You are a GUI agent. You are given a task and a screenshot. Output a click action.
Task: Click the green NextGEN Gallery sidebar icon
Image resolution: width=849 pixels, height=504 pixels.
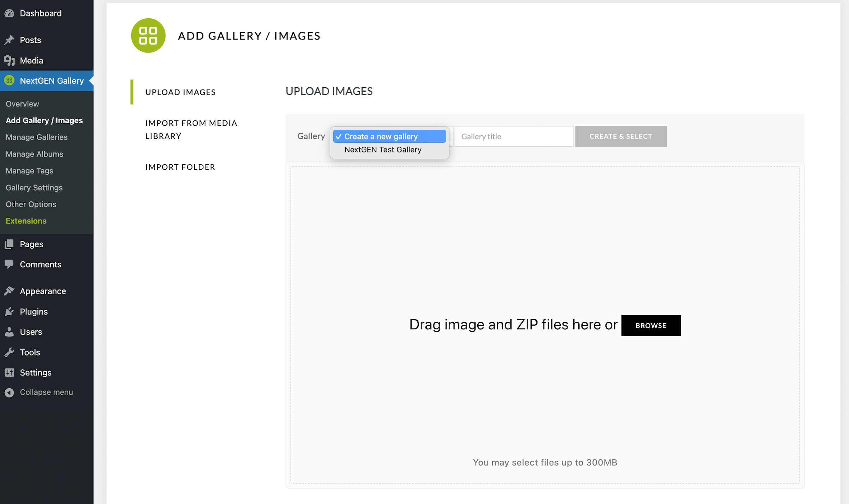9,81
